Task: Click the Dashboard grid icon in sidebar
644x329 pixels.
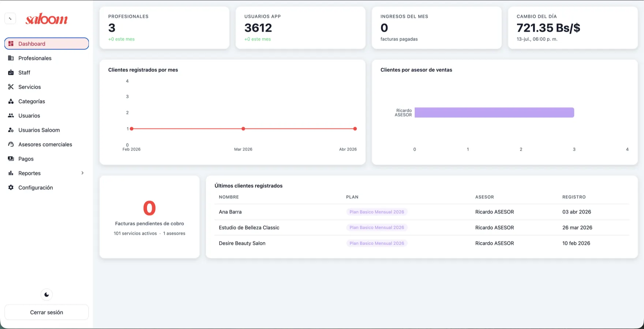Action: [11, 44]
